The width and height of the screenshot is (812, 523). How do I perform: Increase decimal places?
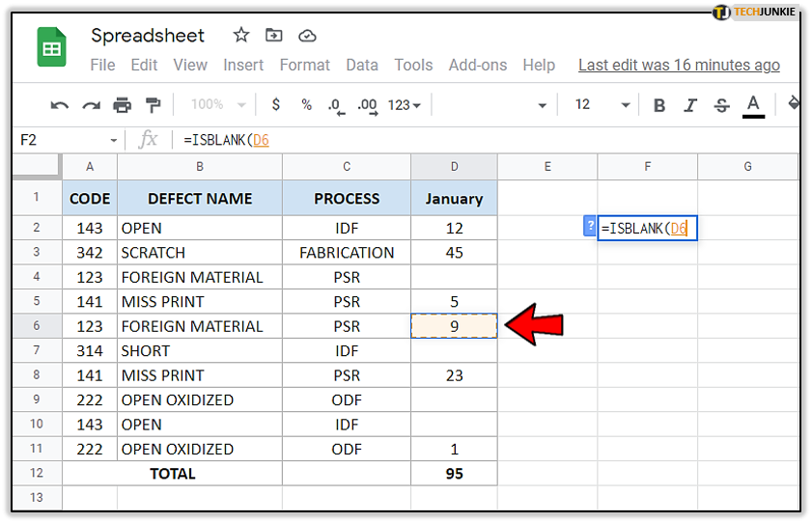[368, 106]
